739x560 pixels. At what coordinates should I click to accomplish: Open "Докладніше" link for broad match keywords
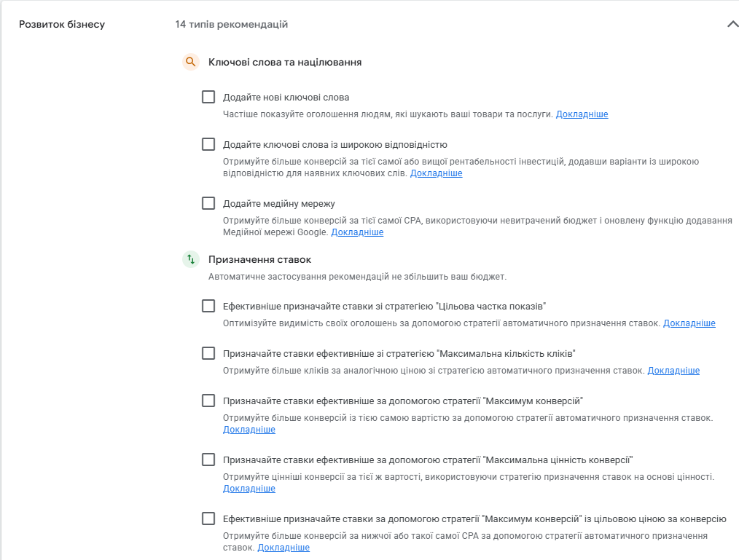436,173
